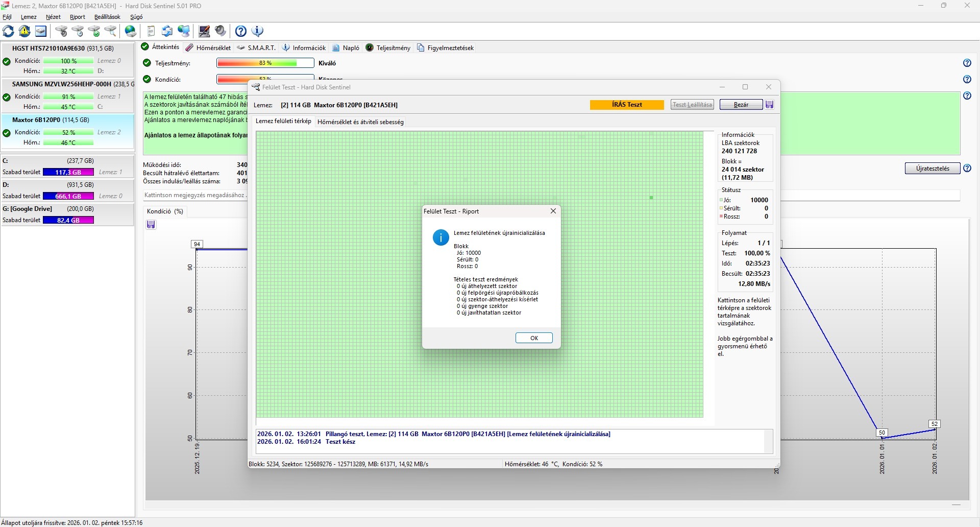Click the disk with clock test icon
The image size is (980, 527).
point(78,31)
